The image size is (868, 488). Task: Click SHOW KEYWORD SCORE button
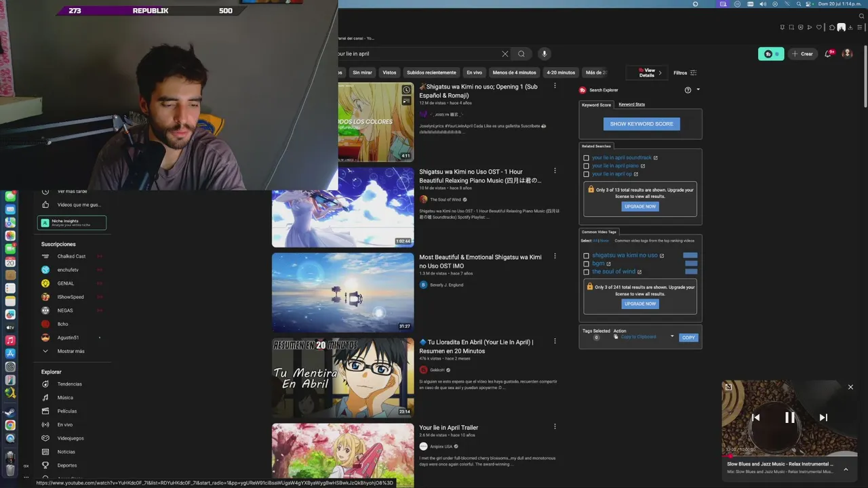coord(642,124)
